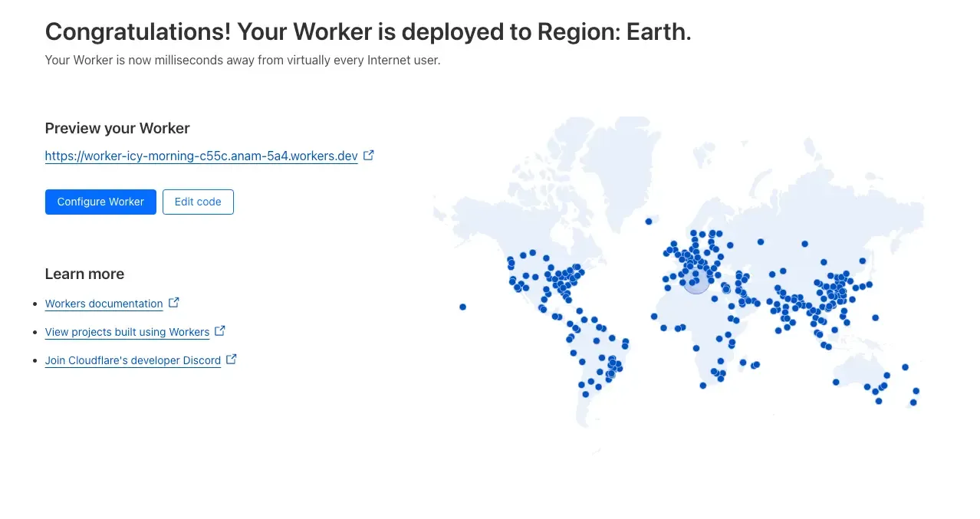This screenshot has width=980, height=519.
Task: Open the worker-icy-morning workers.dev preview URL
Action: [x=201, y=156]
